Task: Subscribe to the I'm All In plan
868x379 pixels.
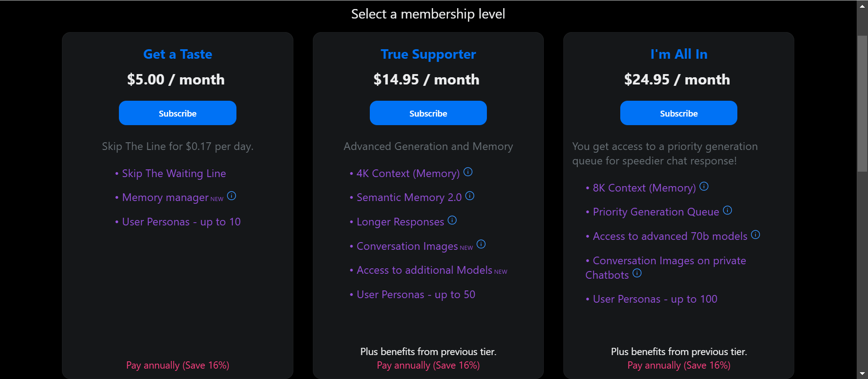Action: [679, 113]
